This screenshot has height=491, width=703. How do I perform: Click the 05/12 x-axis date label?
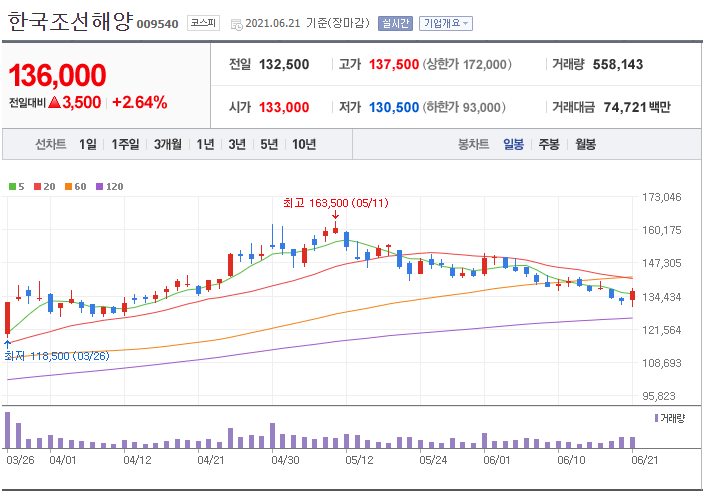[359, 460]
